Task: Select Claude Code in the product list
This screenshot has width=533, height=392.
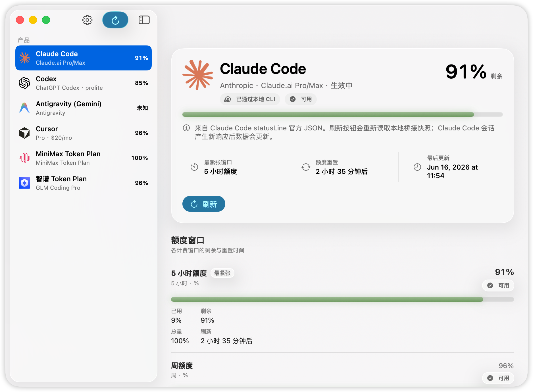Action: (x=84, y=58)
